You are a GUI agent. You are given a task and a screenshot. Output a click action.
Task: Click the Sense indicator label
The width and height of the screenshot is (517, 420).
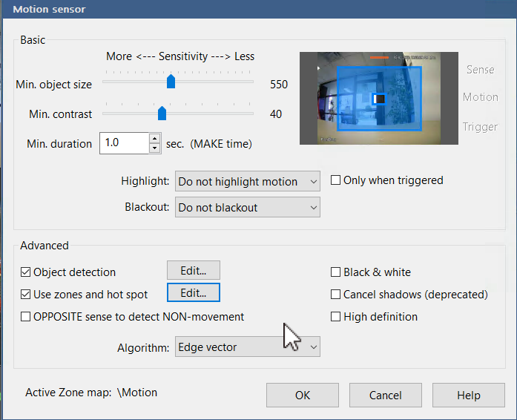pyautogui.click(x=481, y=70)
